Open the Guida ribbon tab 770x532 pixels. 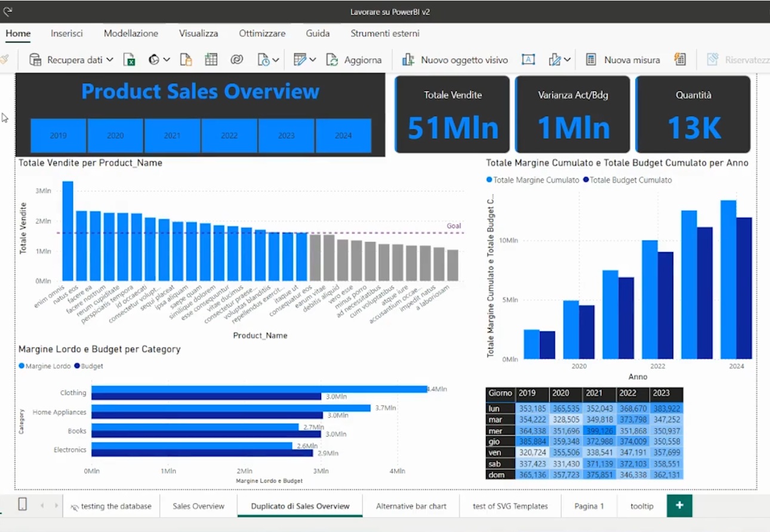[x=318, y=33]
